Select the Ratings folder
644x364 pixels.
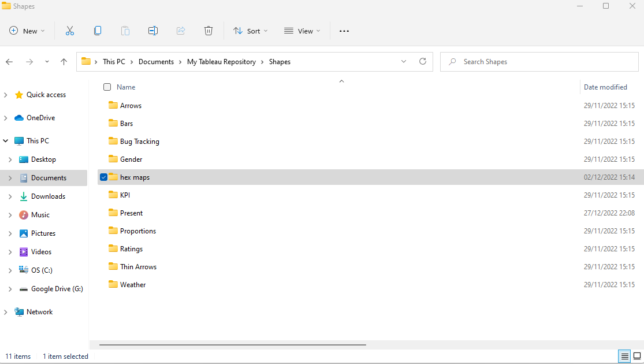132,249
